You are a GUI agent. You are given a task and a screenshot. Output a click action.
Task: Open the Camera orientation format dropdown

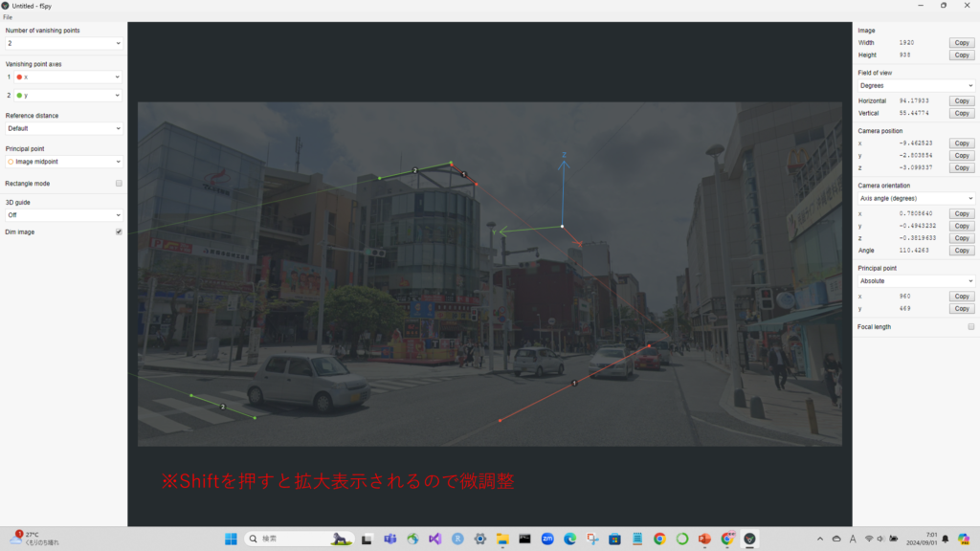[915, 198]
